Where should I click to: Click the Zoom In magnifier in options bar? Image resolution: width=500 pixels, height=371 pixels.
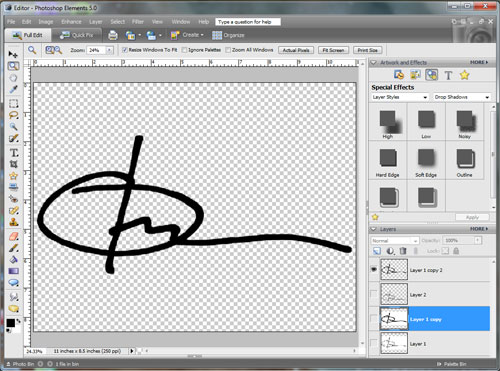click(50, 50)
